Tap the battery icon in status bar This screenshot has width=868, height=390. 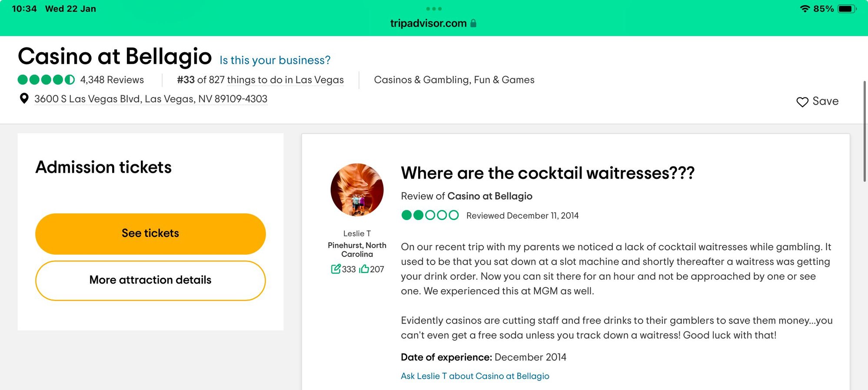(847, 9)
